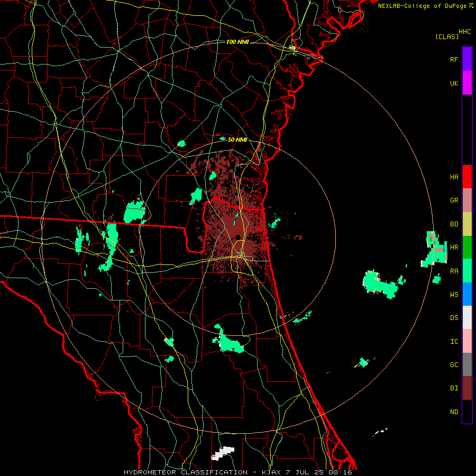Click the HR dark green legend swatch
The width and height of the screenshot is (476, 476).
[x=467, y=248]
